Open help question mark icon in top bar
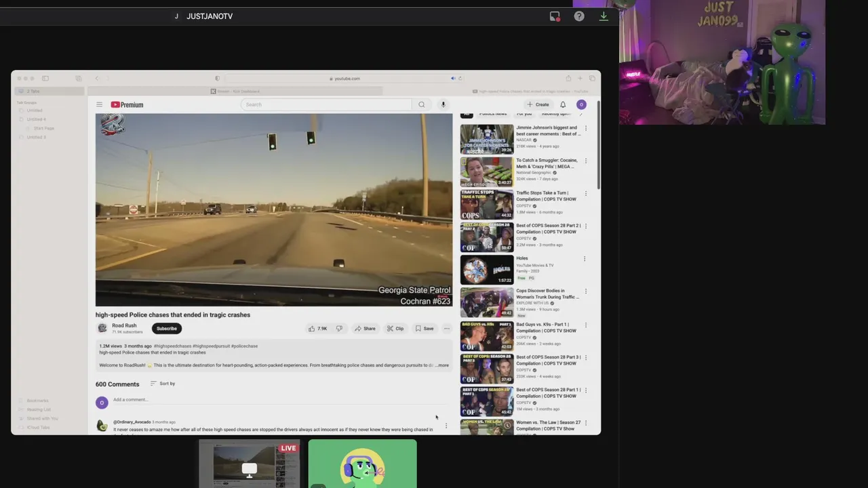 (x=579, y=16)
